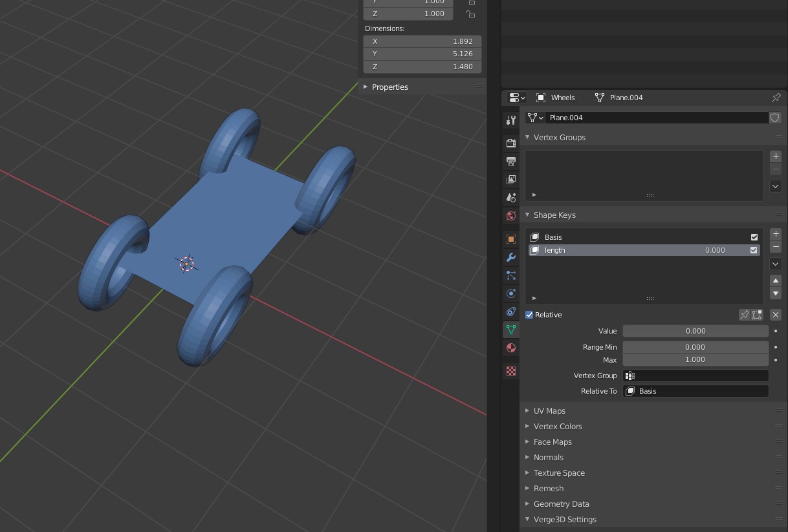Expand the Face Maps panel
The height and width of the screenshot is (532, 788).
[x=527, y=442]
